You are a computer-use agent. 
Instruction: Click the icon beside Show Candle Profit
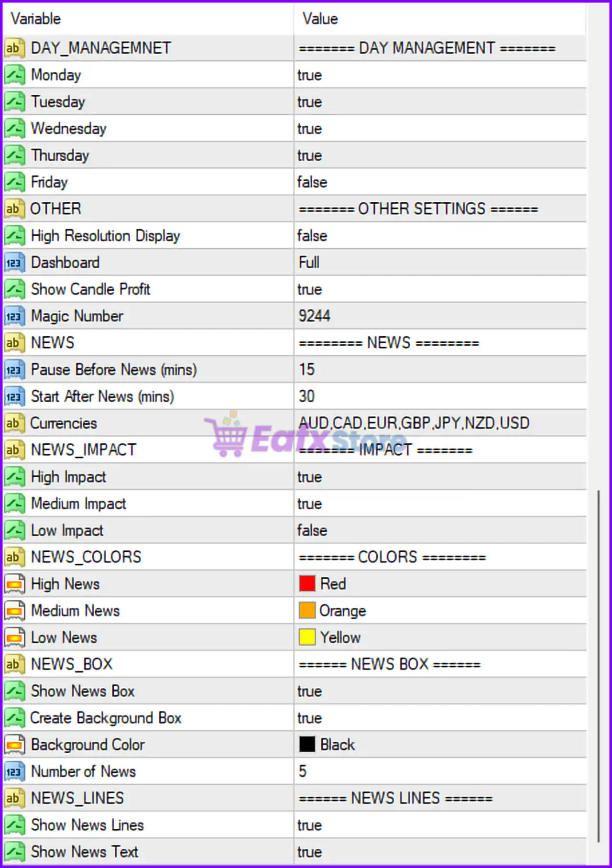point(14,289)
